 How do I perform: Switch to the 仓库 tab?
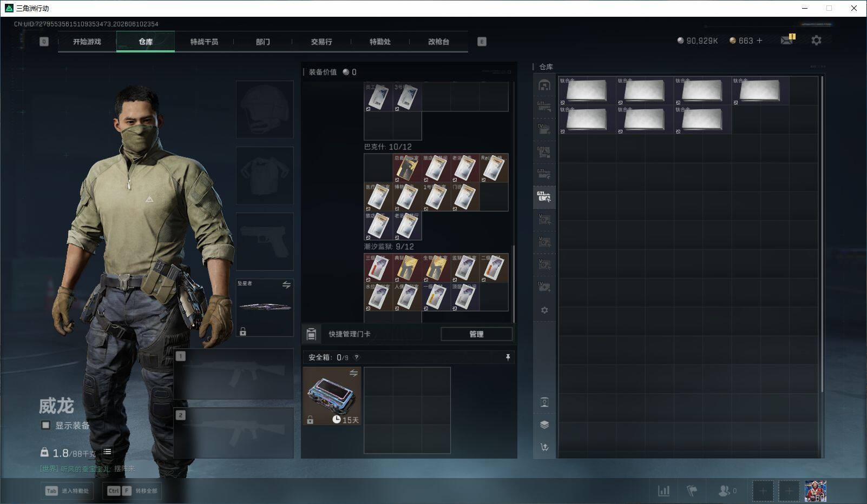pos(146,42)
